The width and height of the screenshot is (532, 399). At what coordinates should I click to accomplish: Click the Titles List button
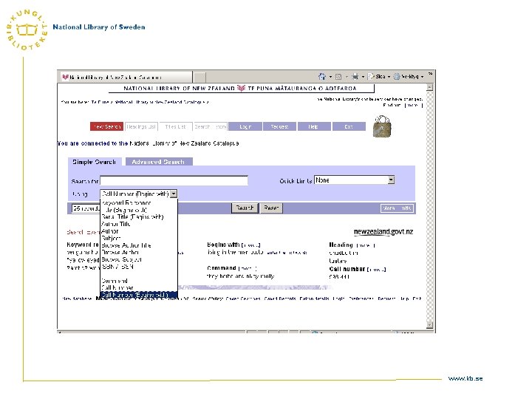tap(175, 126)
